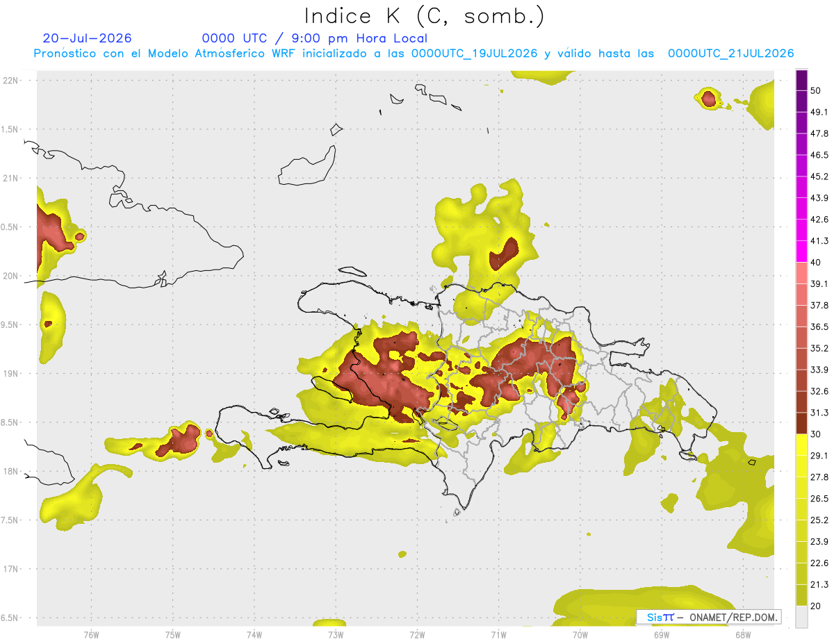Pick magenta swatch between 40 and 41.3
This screenshot has height=644, width=834.
point(801,251)
